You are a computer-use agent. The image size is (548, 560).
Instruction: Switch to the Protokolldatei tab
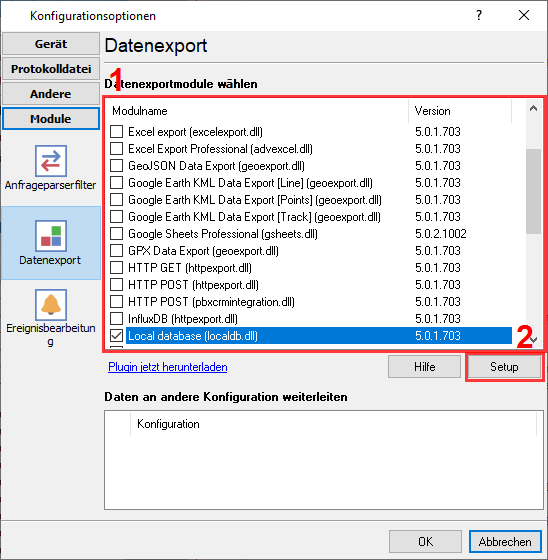coord(51,69)
